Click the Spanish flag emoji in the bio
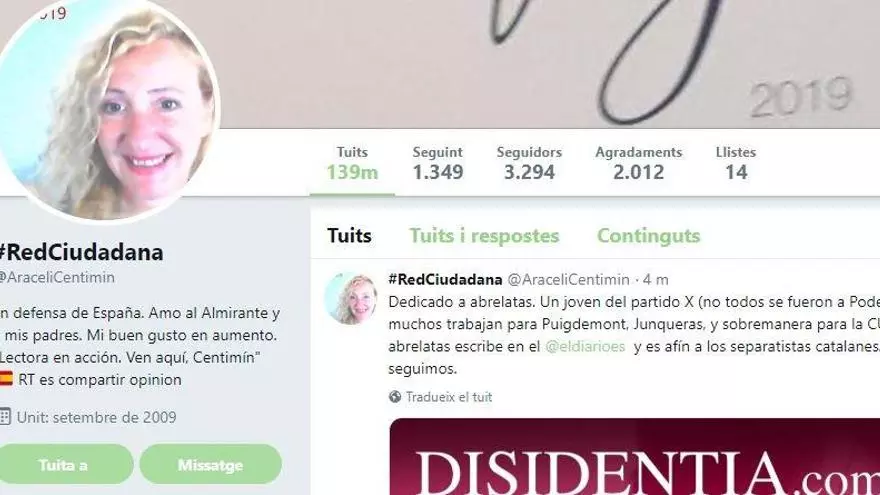Viewport: 880px width, 495px height. tap(6, 378)
